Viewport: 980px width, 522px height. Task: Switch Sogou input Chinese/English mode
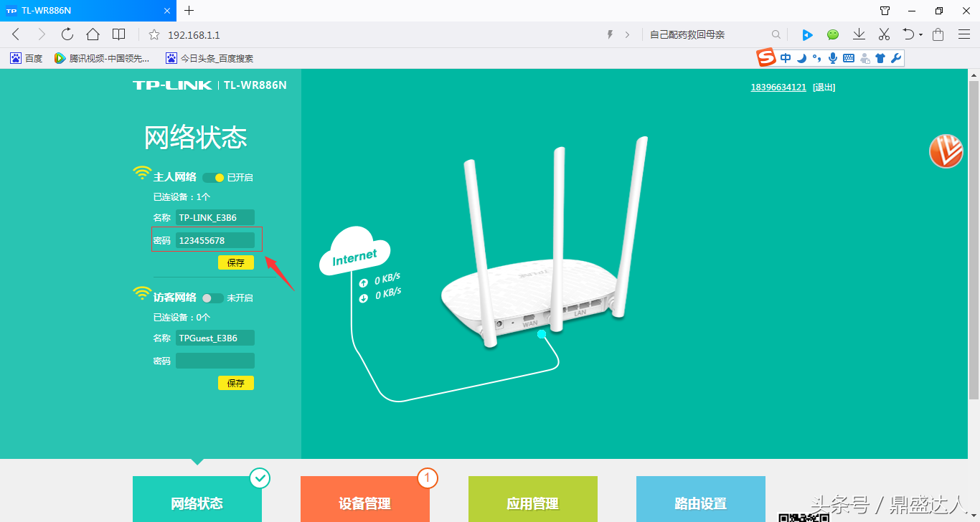click(x=786, y=58)
